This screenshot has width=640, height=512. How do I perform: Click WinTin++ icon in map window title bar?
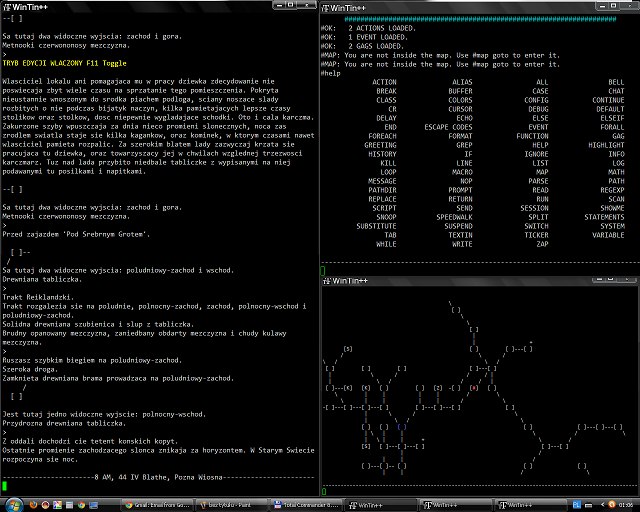click(x=326, y=283)
